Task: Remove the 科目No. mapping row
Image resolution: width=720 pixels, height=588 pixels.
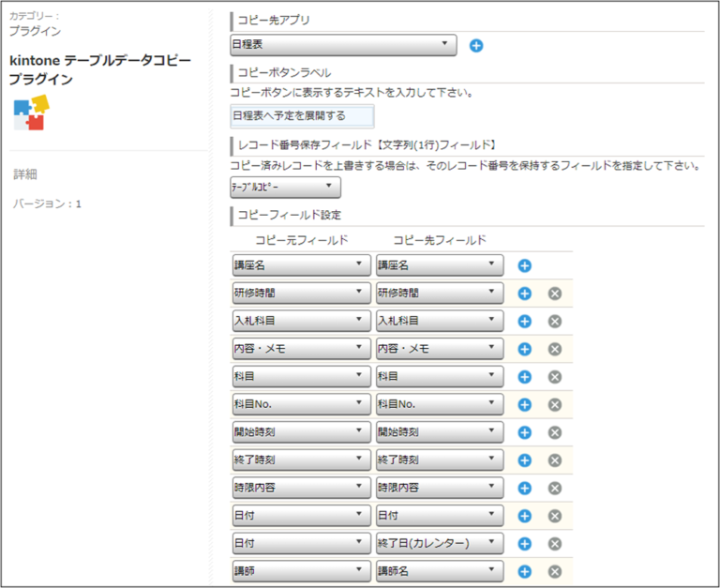Action: [554, 404]
